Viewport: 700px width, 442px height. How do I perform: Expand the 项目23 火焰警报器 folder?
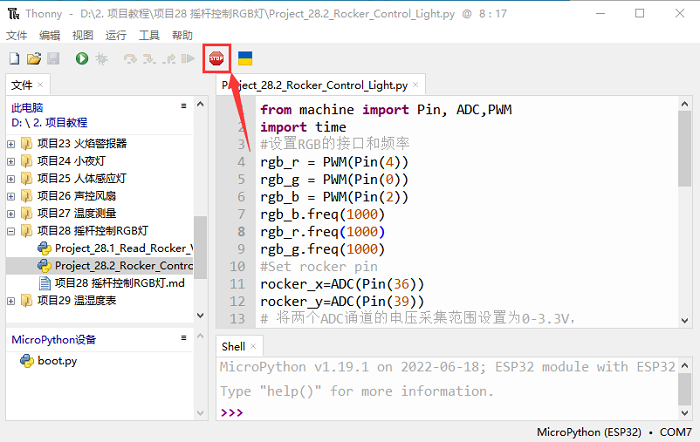[x=12, y=143]
